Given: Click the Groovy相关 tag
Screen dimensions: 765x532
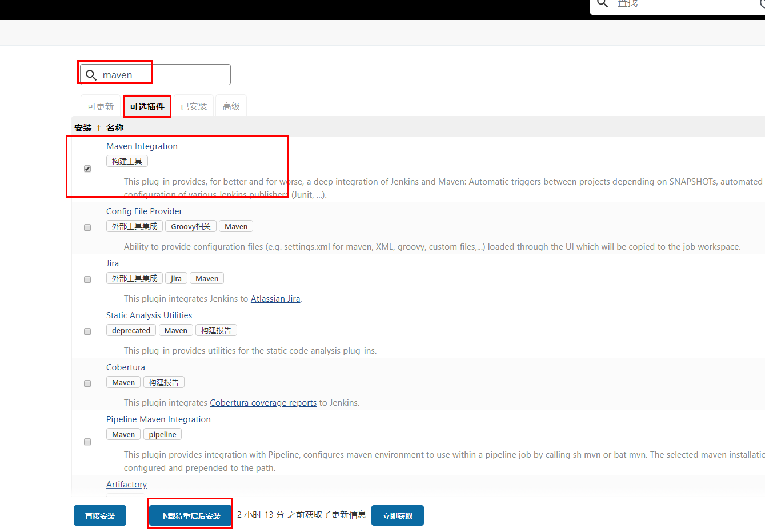Looking at the screenshot, I should pos(191,226).
